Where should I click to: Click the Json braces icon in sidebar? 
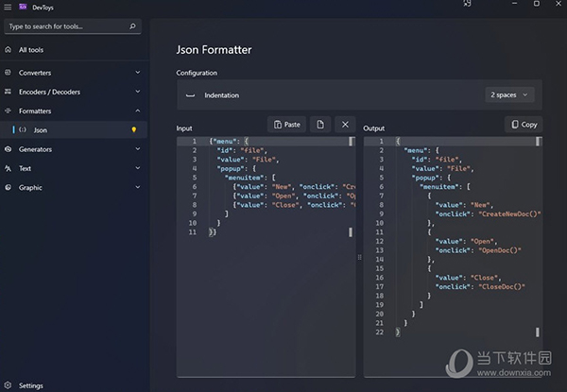click(23, 129)
